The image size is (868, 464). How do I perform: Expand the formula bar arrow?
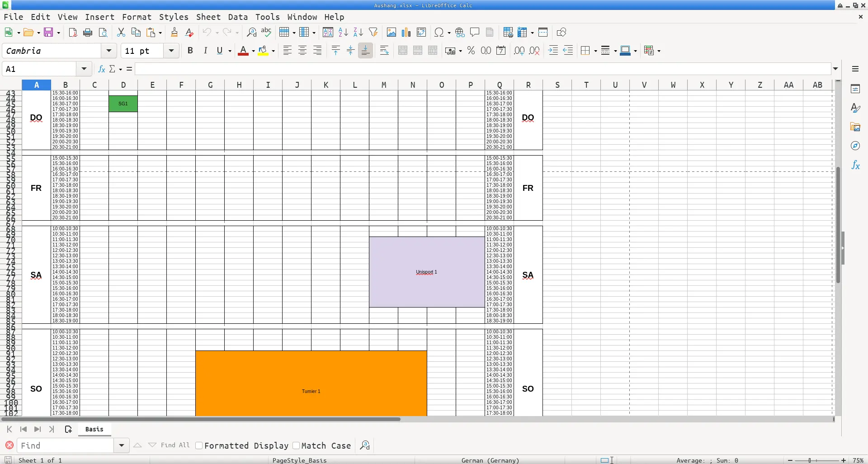[835, 69]
